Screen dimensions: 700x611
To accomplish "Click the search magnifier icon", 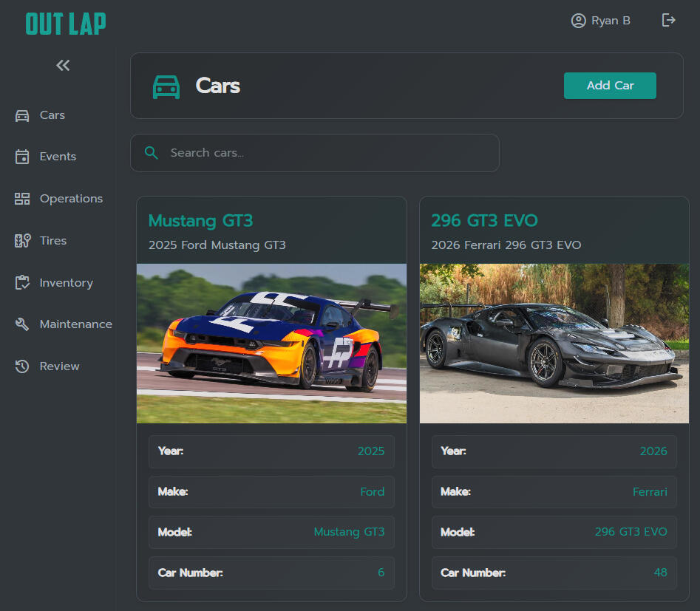I will click(x=152, y=153).
